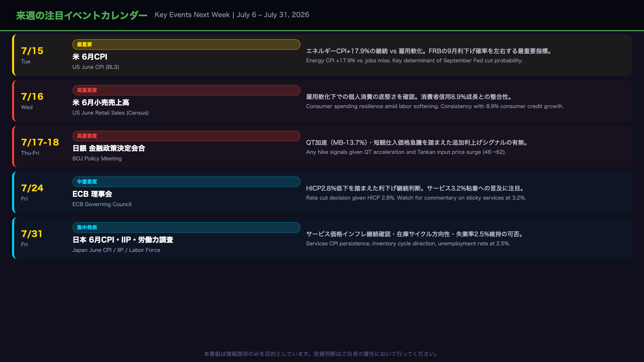Screen dimensions: 644x362
Task: Click the 高重要度 badge above 日銀 金融政策決定会合
Action: coord(186,136)
